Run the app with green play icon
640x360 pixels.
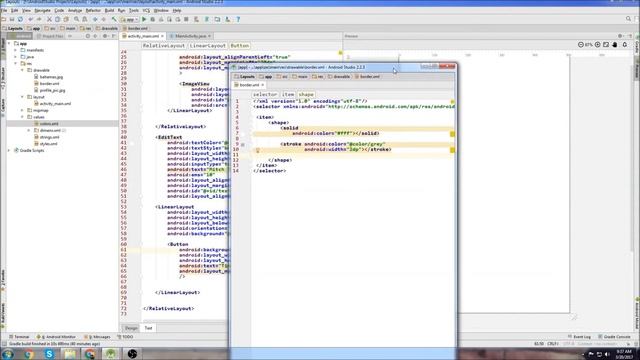[144, 19]
